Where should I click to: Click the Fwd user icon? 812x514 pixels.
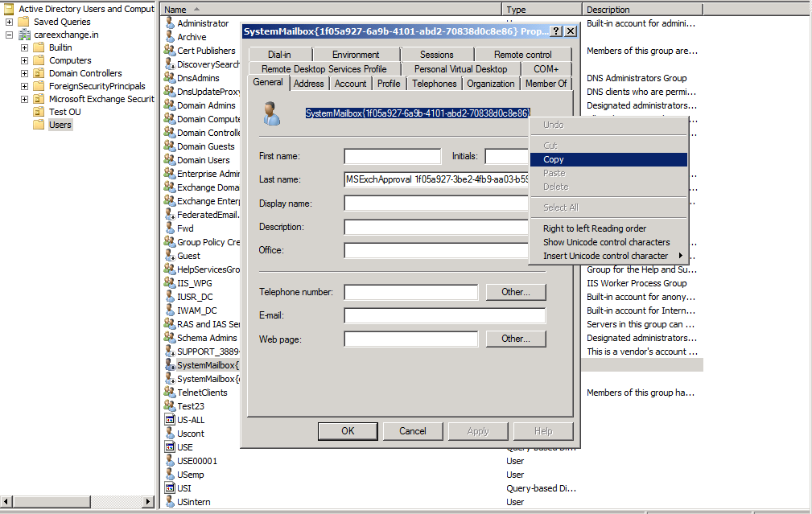click(169, 228)
